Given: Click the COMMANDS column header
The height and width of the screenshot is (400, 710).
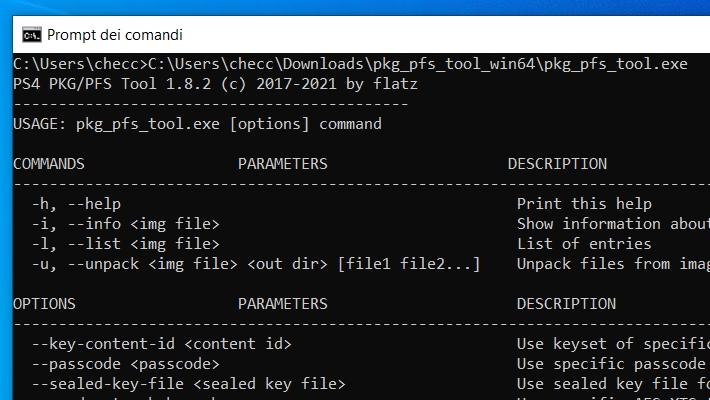Looking at the screenshot, I should tap(49, 164).
